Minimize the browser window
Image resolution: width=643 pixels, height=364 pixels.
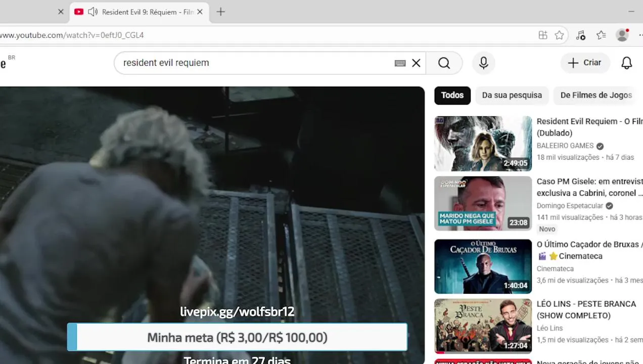(x=631, y=11)
